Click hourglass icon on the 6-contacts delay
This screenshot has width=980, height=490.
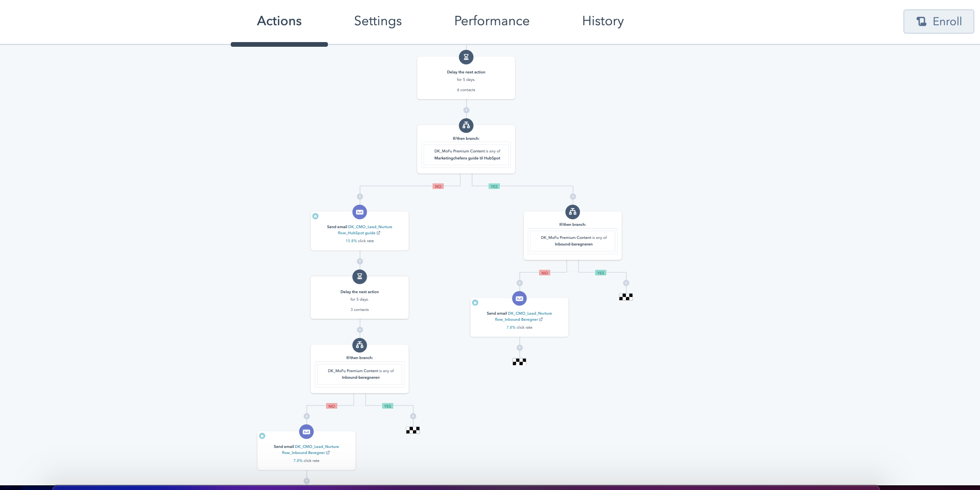click(x=466, y=57)
